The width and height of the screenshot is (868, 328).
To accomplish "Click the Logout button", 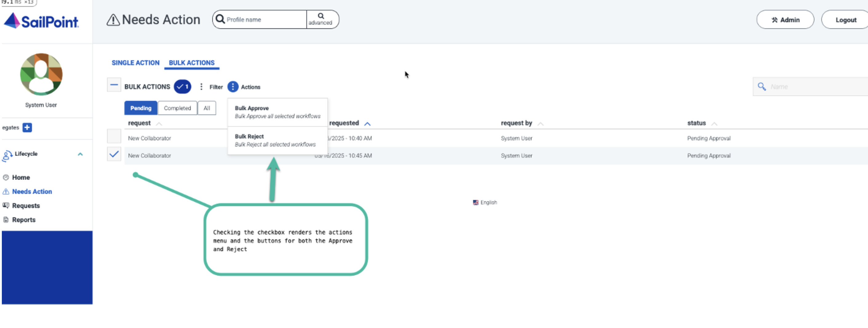I will coord(846,20).
